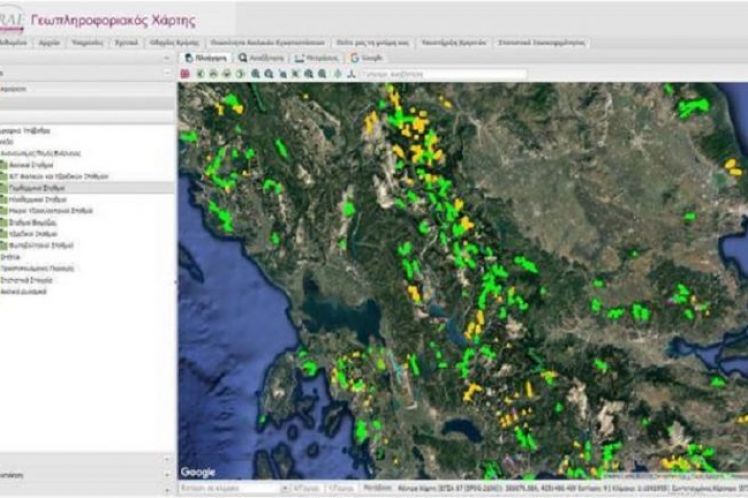The height and width of the screenshot is (498, 748).
Task: Click the ruler icon on the Μετρήσεις tab
Action: click(300, 58)
